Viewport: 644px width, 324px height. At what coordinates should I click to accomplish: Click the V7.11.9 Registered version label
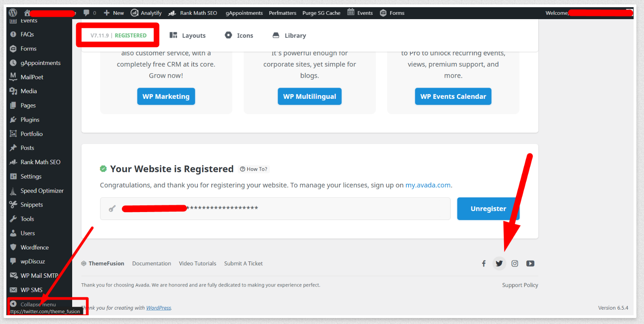[118, 35]
